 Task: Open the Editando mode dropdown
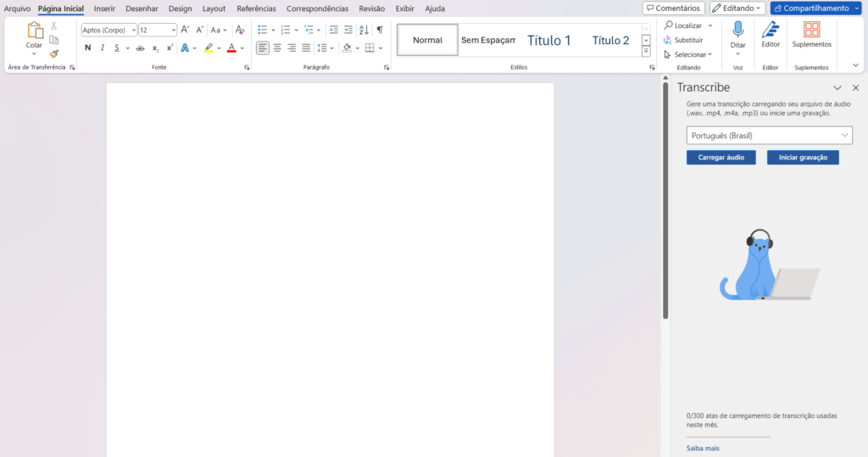pos(737,8)
